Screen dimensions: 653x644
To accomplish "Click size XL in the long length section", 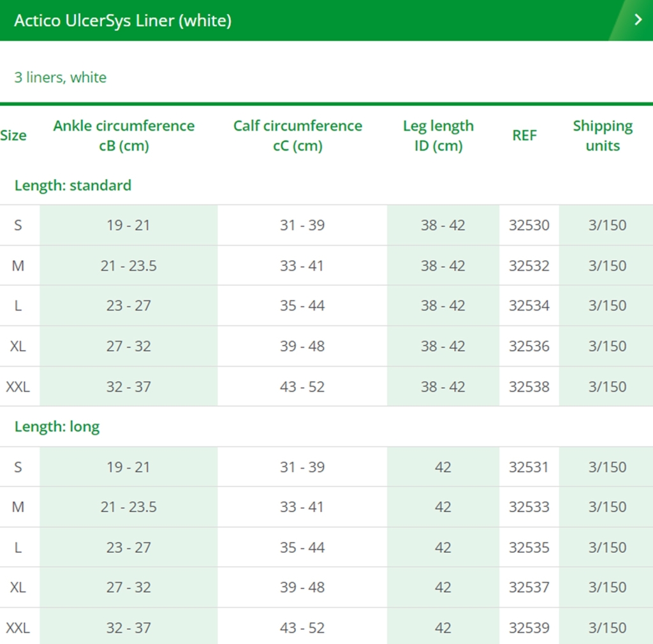I will [x=18, y=587].
